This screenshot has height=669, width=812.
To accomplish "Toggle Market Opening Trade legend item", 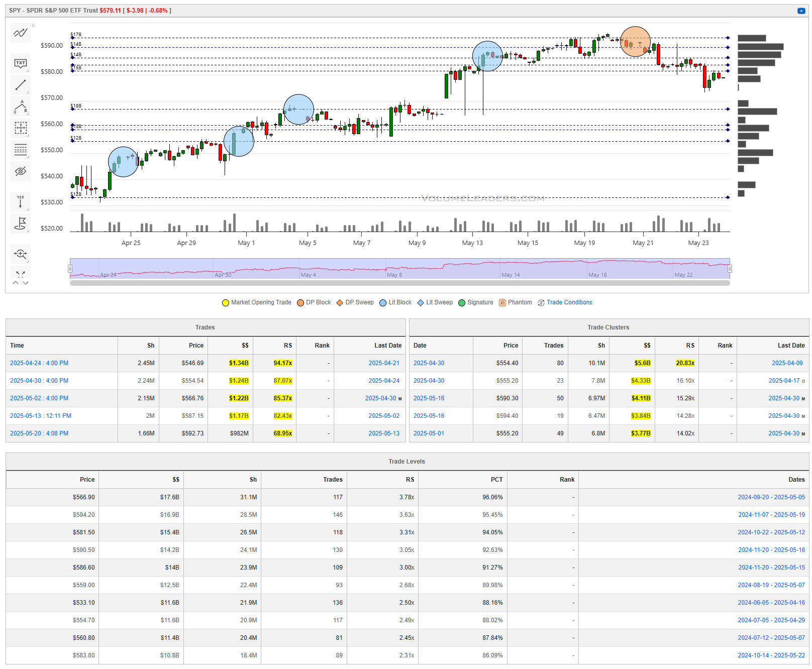I will click(257, 302).
